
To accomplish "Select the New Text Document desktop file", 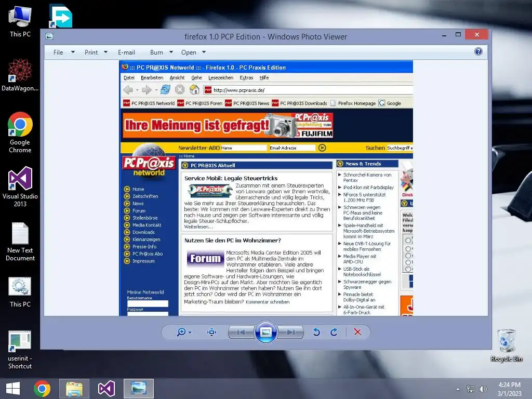I will [x=20, y=242].
